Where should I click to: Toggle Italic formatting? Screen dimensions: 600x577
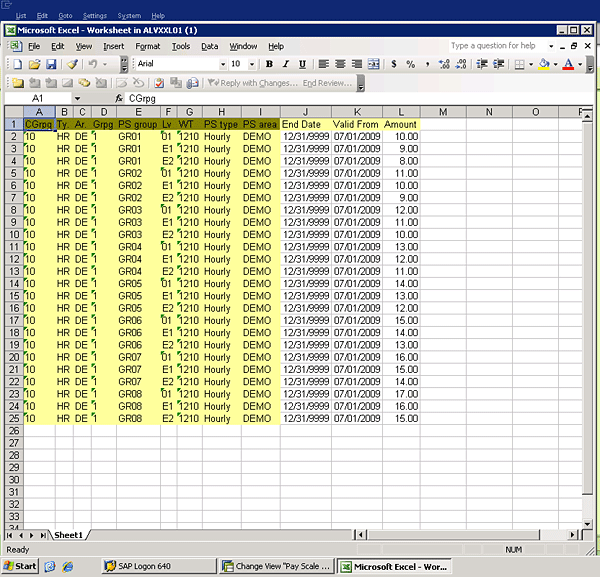(x=285, y=64)
